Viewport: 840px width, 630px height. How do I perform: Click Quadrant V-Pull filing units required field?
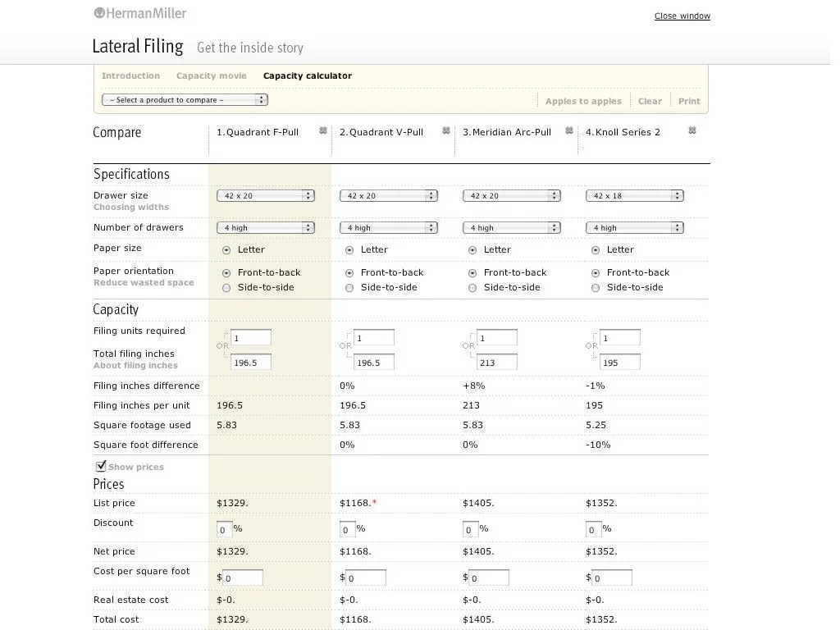pyautogui.click(x=374, y=338)
